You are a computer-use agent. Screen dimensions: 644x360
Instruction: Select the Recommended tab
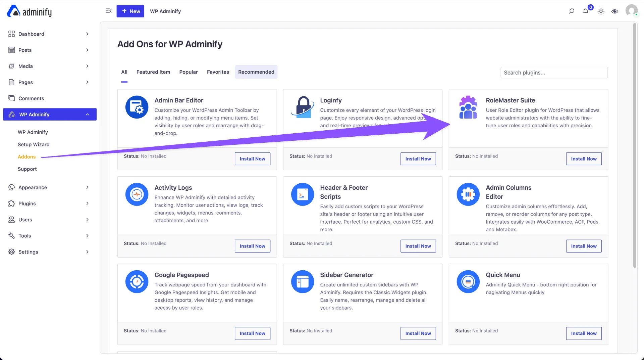(256, 72)
